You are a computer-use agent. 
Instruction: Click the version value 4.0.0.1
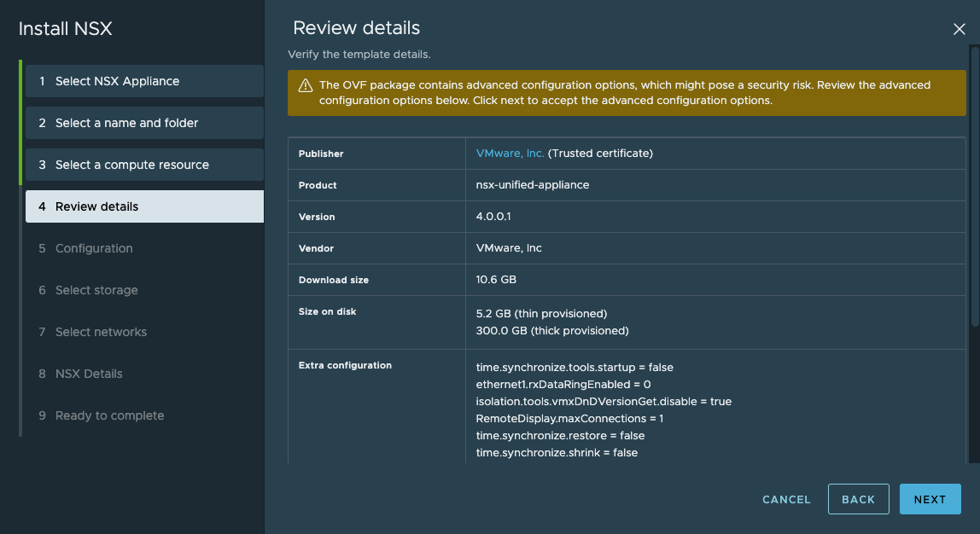(x=493, y=216)
